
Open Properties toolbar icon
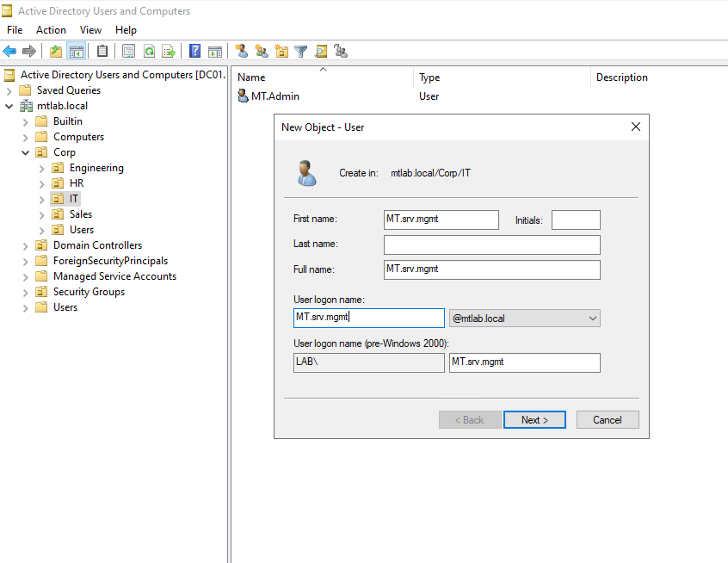128,51
